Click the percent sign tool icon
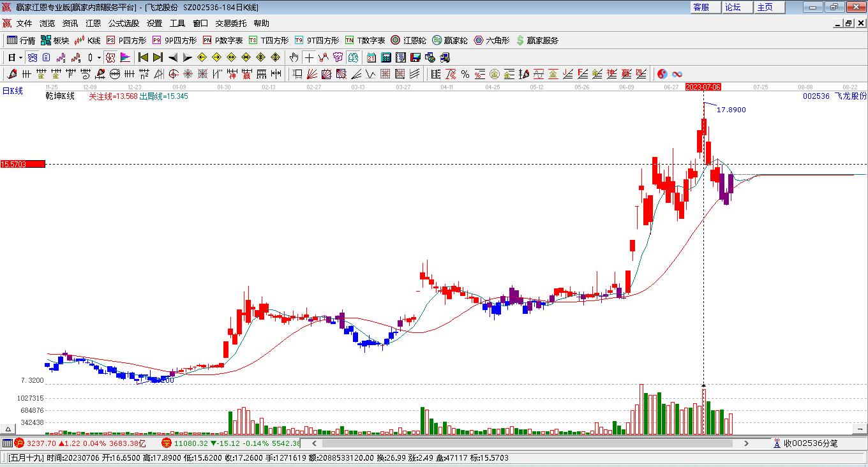Screen dimensions: 868x467 click(465, 74)
